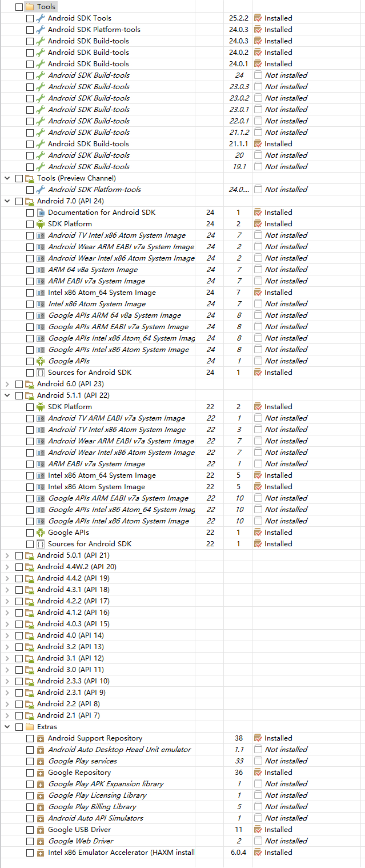Tick the preview Android SDK Platform-tools checkbox
Image resolution: width=365 pixels, height=868 pixels.
pos(30,190)
